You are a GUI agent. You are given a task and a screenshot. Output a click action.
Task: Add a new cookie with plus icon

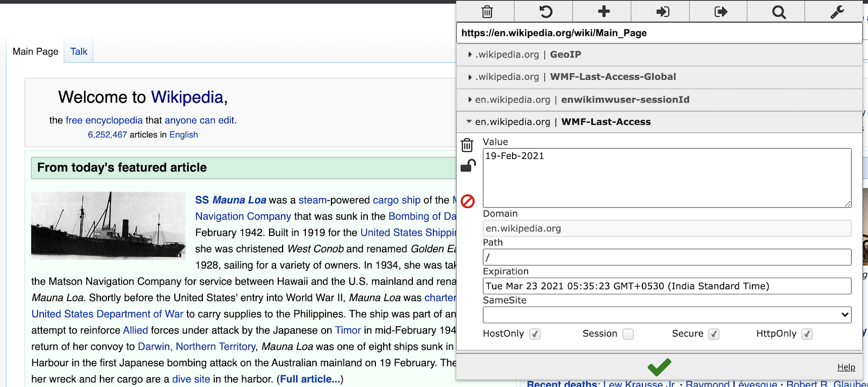pos(604,11)
